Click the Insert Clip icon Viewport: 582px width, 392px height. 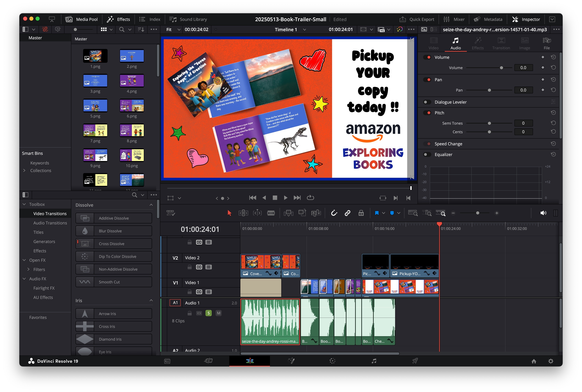[x=288, y=213]
